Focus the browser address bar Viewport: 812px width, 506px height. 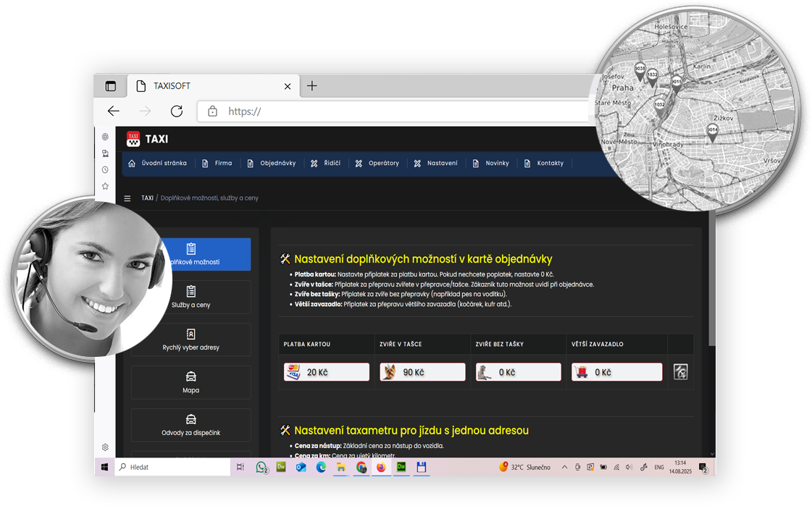393,111
